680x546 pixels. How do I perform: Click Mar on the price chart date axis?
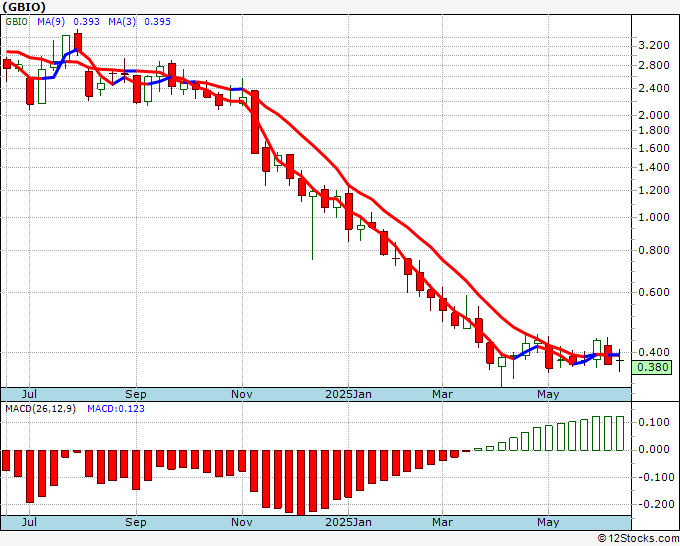coord(442,394)
